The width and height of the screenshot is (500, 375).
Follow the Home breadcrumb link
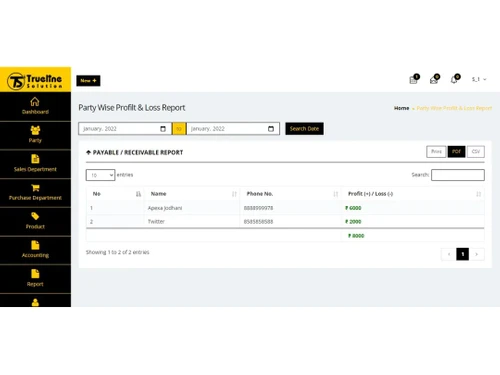click(x=401, y=108)
